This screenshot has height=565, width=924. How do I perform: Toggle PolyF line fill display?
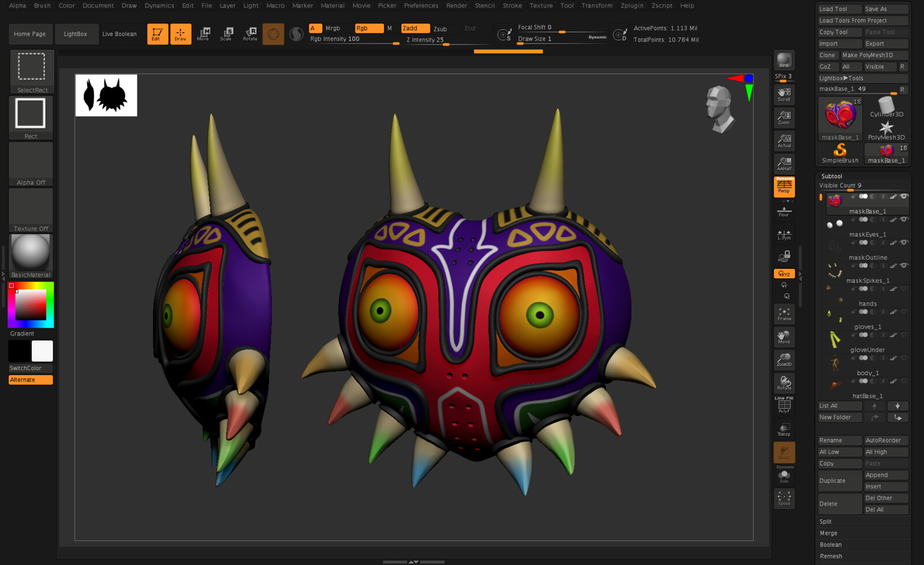coord(784,405)
